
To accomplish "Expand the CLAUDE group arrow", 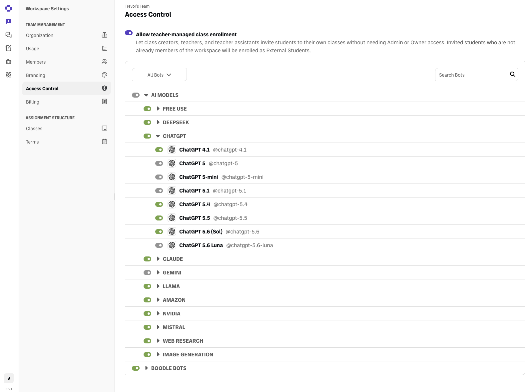I will click(x=158, y=259).
